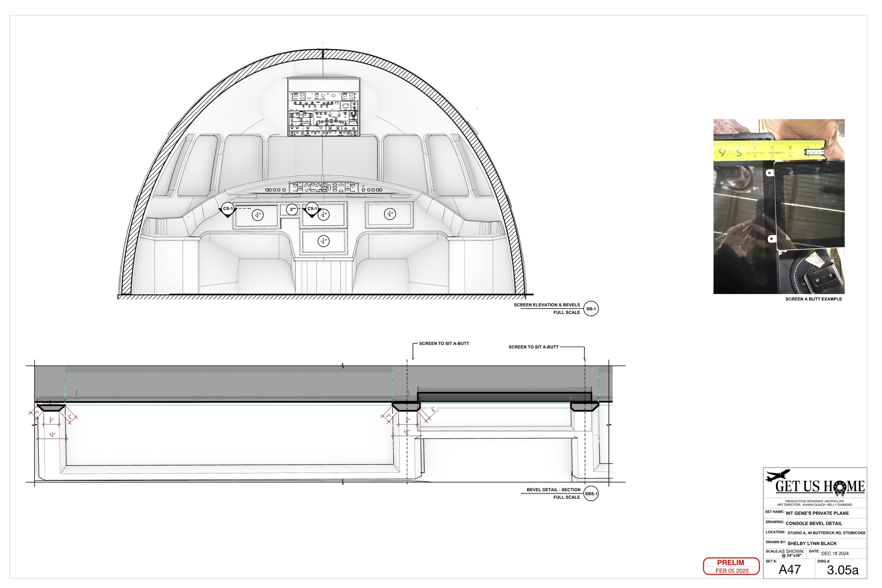This screenshot has height=588, width=882.
Task: Click location 'STUDIO A, 40 BUTTERICK RD, ETOBICOKE'
Action: click(x=827, y=533)
